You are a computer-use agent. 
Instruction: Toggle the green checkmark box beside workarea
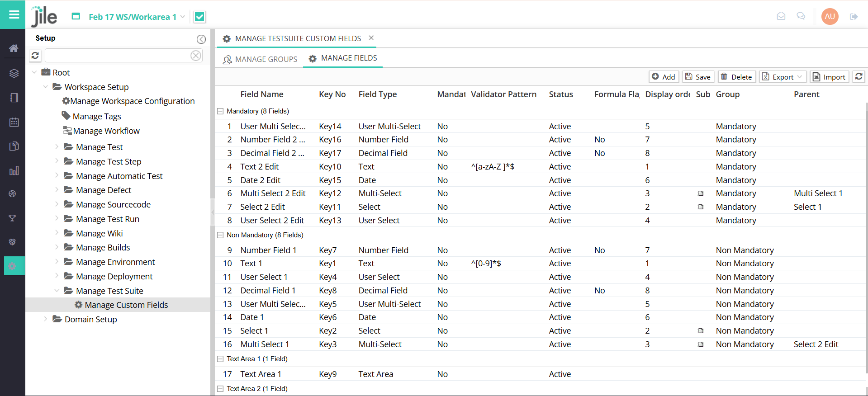(199, 17)
